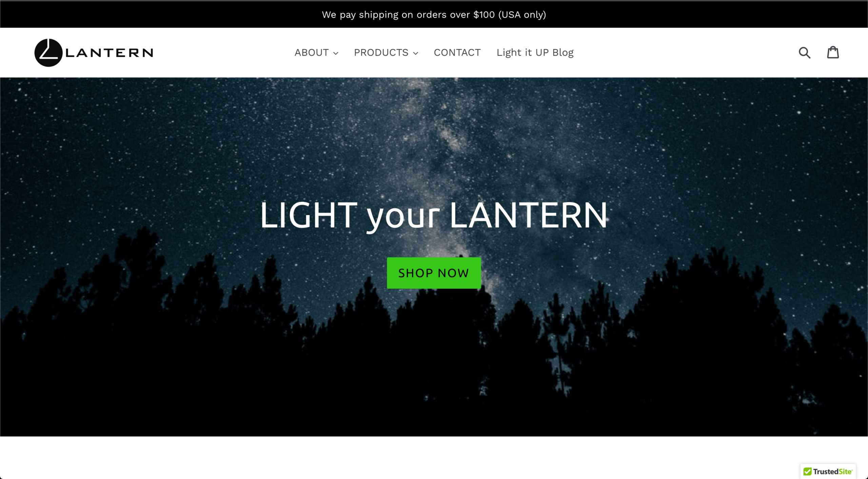
Task: Click the circular Lantern logo emblem
Action: [48, 53]
